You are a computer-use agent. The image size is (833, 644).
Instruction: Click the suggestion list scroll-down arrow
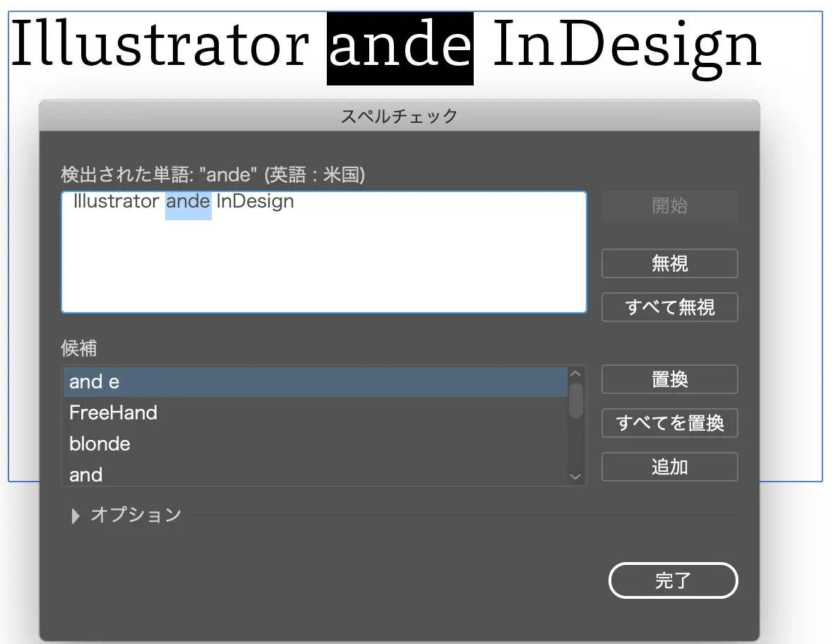[575, 477]
